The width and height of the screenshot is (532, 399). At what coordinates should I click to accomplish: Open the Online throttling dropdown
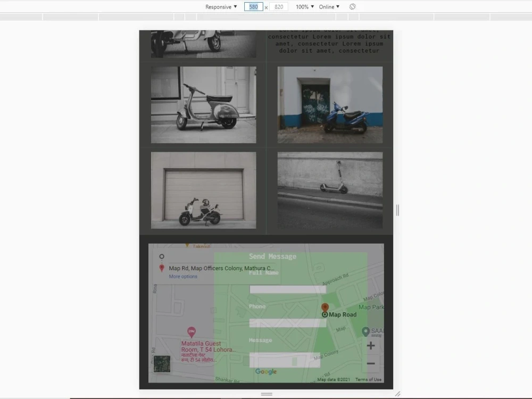tap(329, 7)
